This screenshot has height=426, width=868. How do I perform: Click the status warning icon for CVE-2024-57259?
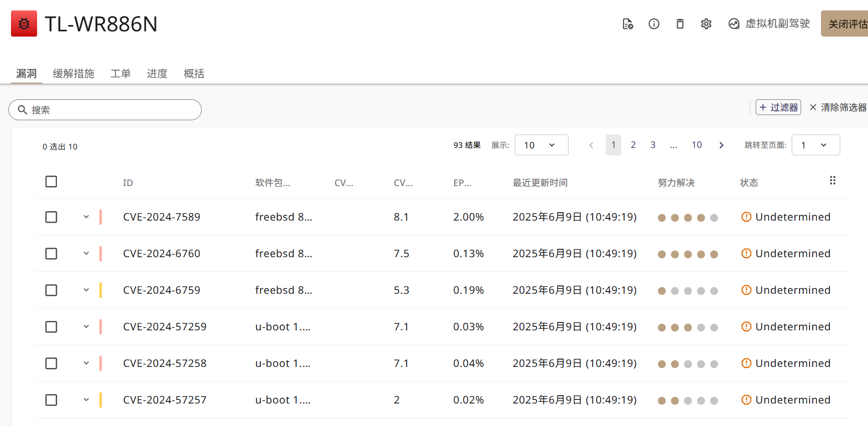tap(746, 327)
